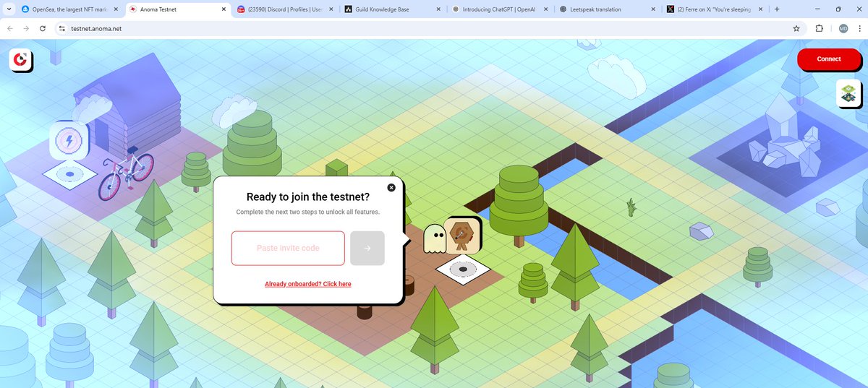This screenshot has width=868, height=388.
Task: Close the testnet join dialog
Action: [391, 187]
